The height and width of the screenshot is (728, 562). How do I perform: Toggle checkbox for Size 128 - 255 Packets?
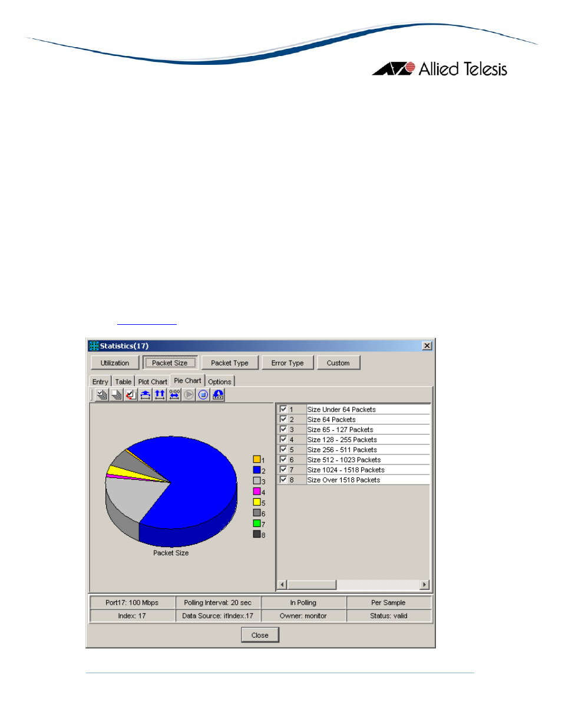pyautogui.click(x=283, y=439)
